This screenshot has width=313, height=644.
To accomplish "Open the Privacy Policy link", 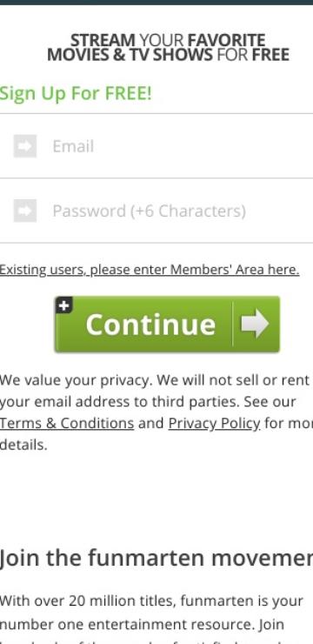I will point(214,423).
